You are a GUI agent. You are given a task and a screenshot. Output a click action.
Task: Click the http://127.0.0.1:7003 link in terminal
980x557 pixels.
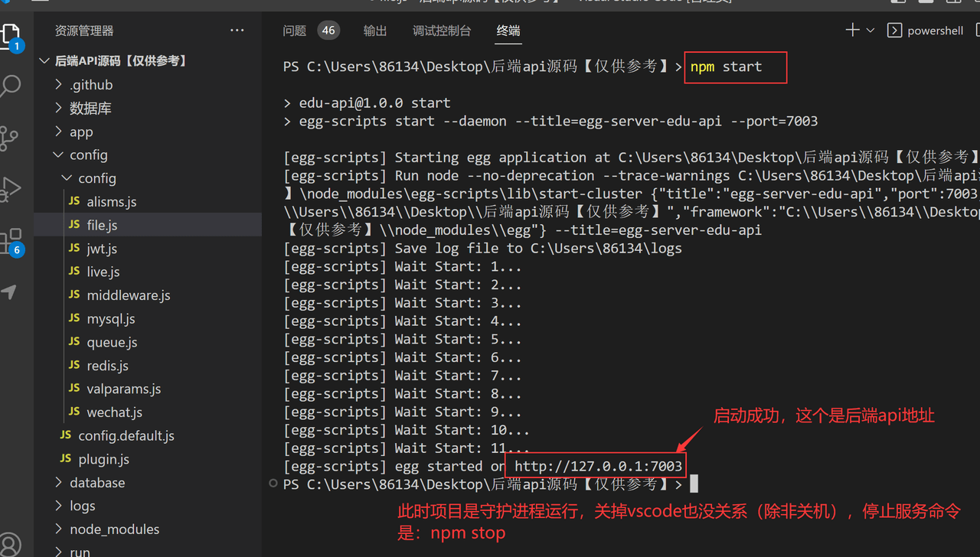pos(598,466)
